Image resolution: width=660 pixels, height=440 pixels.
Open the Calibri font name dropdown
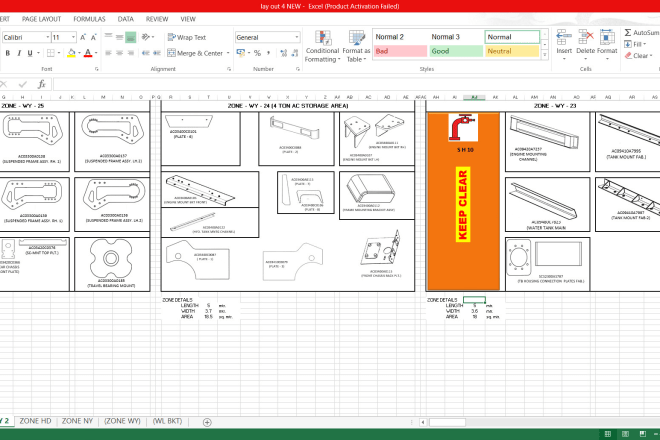point(48,37)
